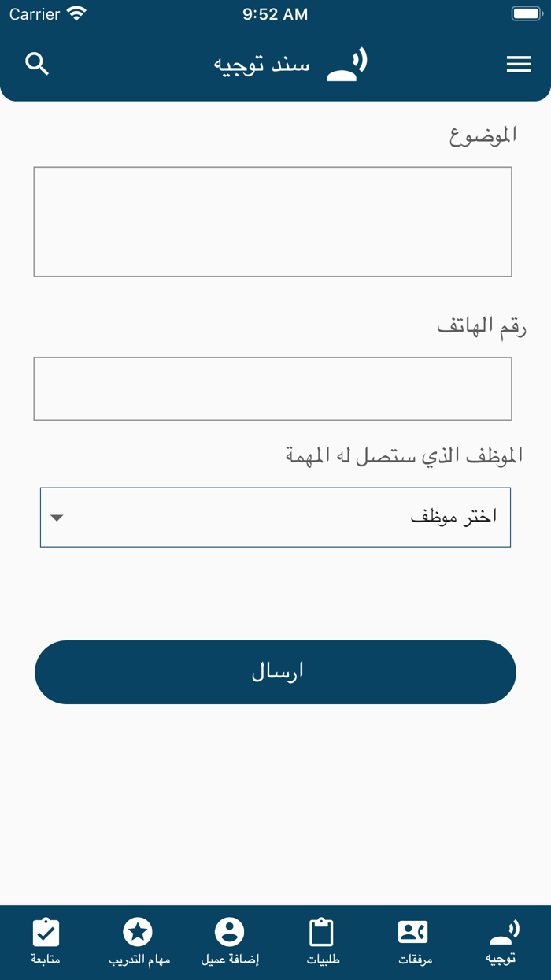Image resolution: width=551 pixels, height=980 pixels.
Task: Open the search icon in the top bar
Action: tap(36, 64)
